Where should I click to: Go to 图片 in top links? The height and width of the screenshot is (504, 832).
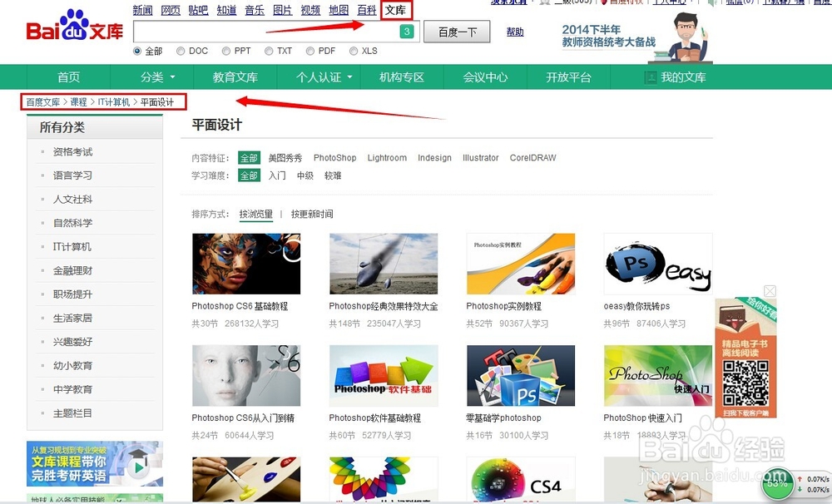(x=283, y=10)
